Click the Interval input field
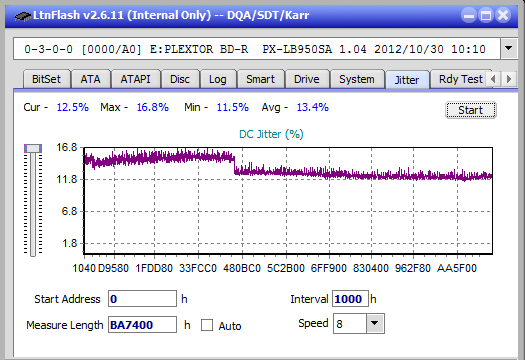 click(x=350, y=299)
